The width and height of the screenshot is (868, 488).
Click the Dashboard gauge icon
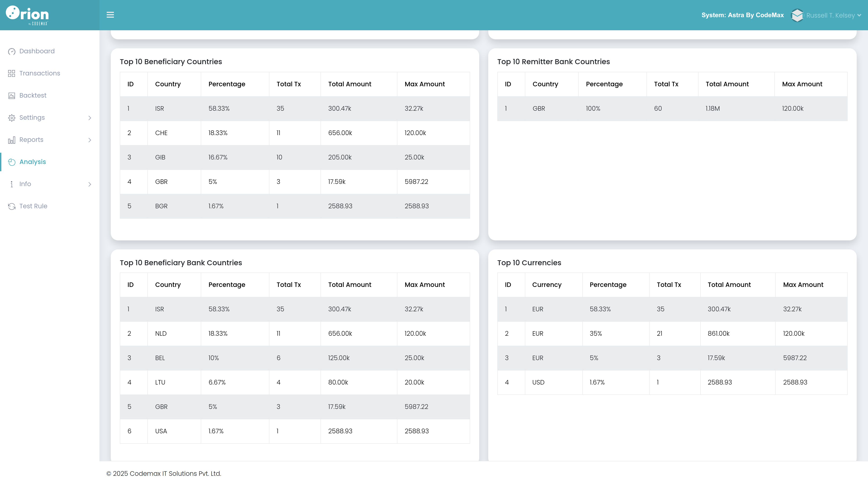pos(12,51)
